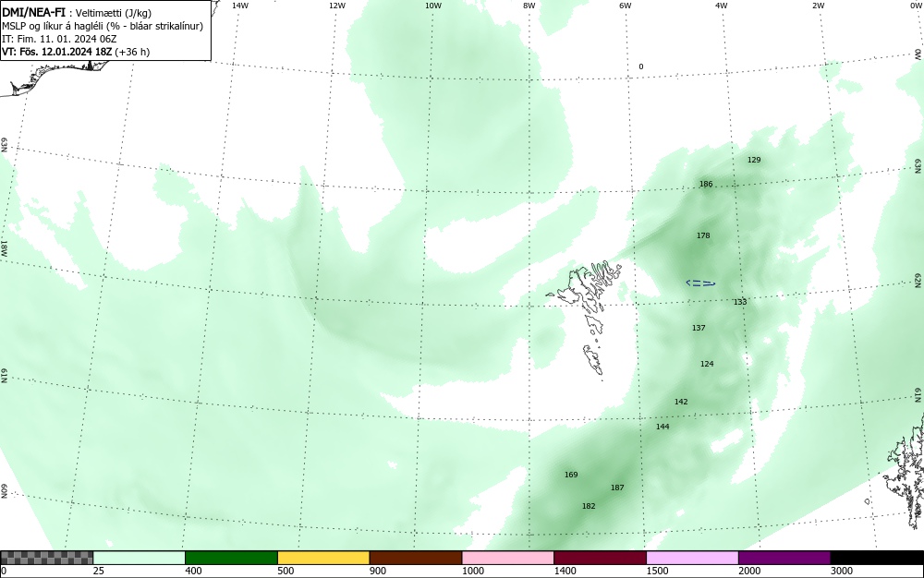
Task: Click the 8W longitude label
Action: (x=529, y=6)
